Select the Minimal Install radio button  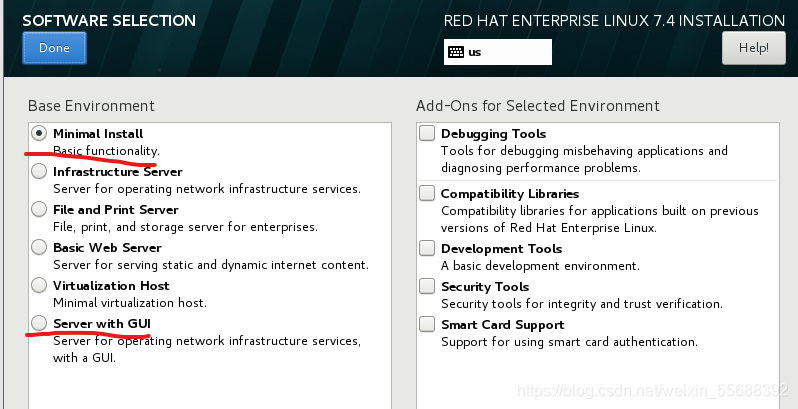(39, 134)
